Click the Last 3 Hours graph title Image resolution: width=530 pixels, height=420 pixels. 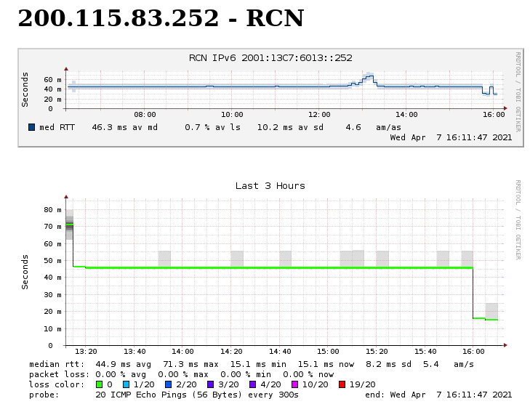point(270,186)
